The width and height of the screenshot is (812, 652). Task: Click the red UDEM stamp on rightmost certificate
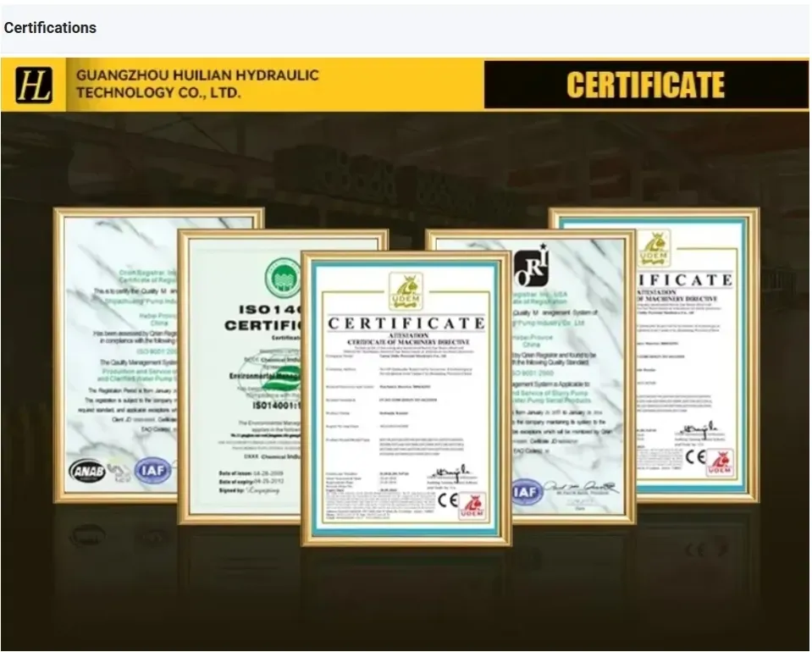[721, 462]
